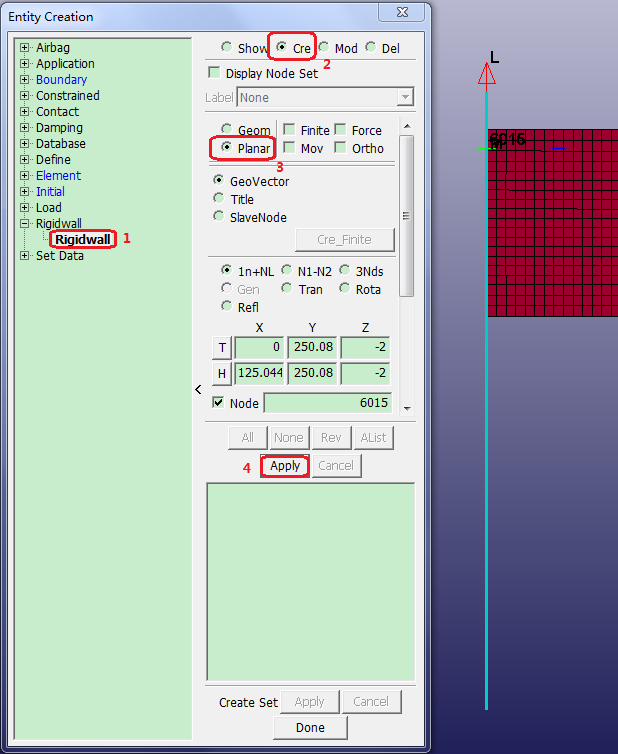The height and width of the screenshot is (754, 618).
Task: Select the Geom radio option
Action: [x=227, y=129]
